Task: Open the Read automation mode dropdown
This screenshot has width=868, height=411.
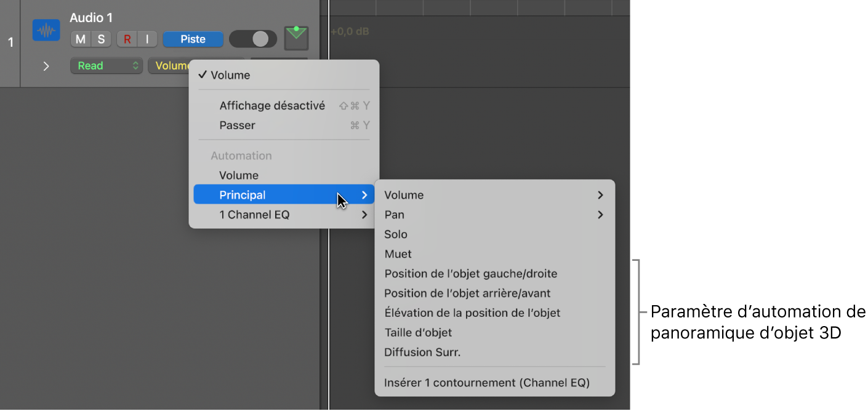Action: coord(106,66)
